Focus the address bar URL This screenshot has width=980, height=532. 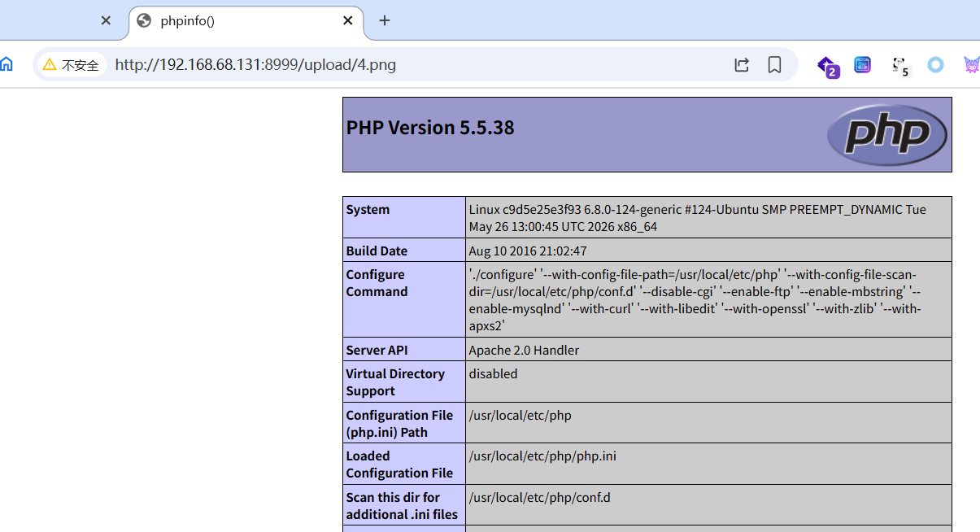tap(255, 64)
